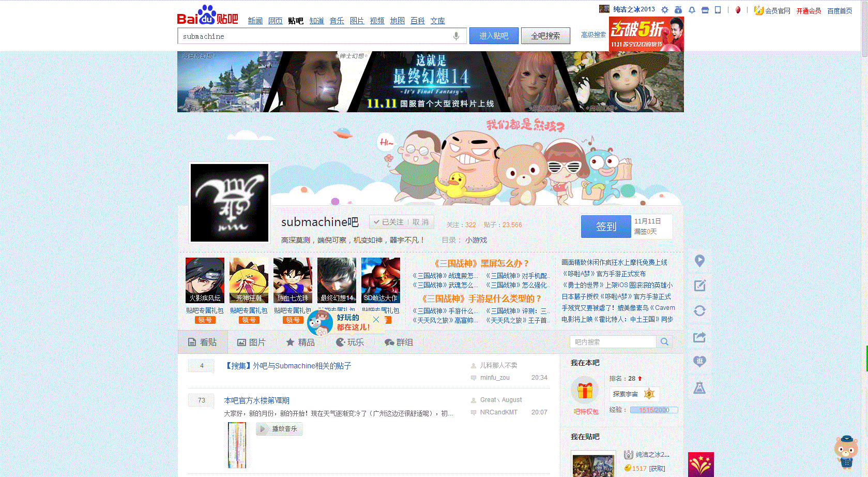
Task: Click the 高级搜索 link
Action: (x=593, y=35)
